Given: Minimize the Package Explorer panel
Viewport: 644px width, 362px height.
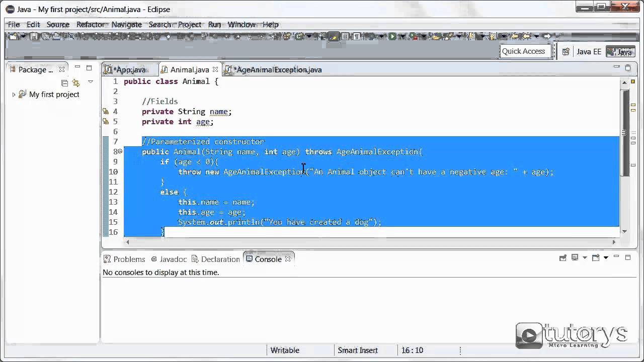Looking at the screenshot, I should [77, 67].
